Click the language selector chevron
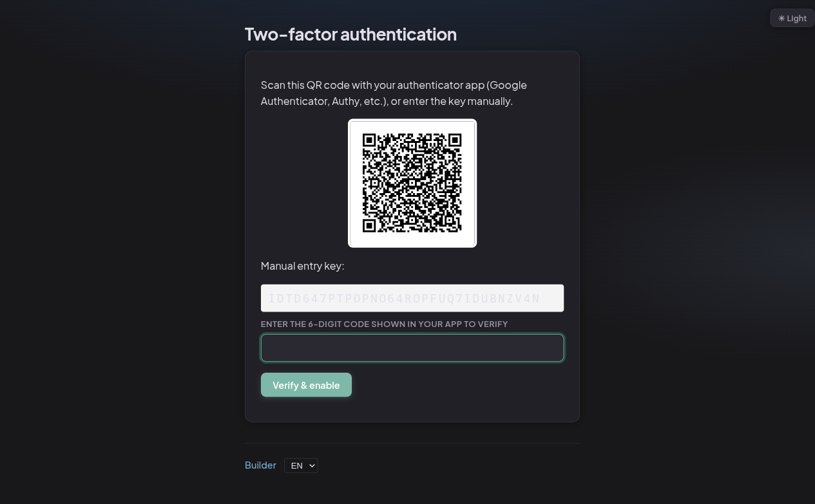This screenshot has width=815, height=504. (311, 465)
